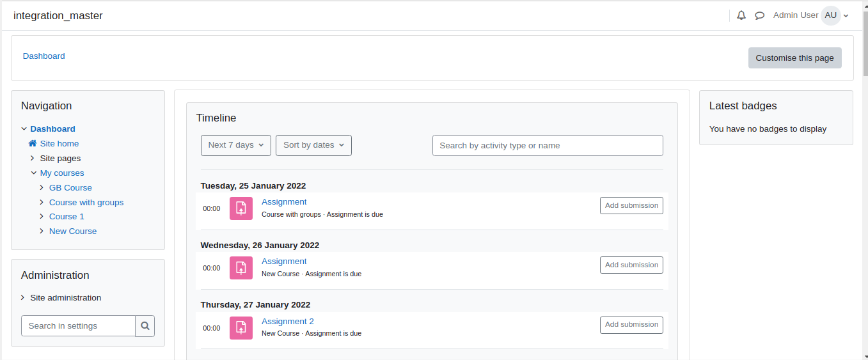The width and height of the screenshot is (868, 360).
Task: Expand the user menu chevron
Action: click(846, 16)
